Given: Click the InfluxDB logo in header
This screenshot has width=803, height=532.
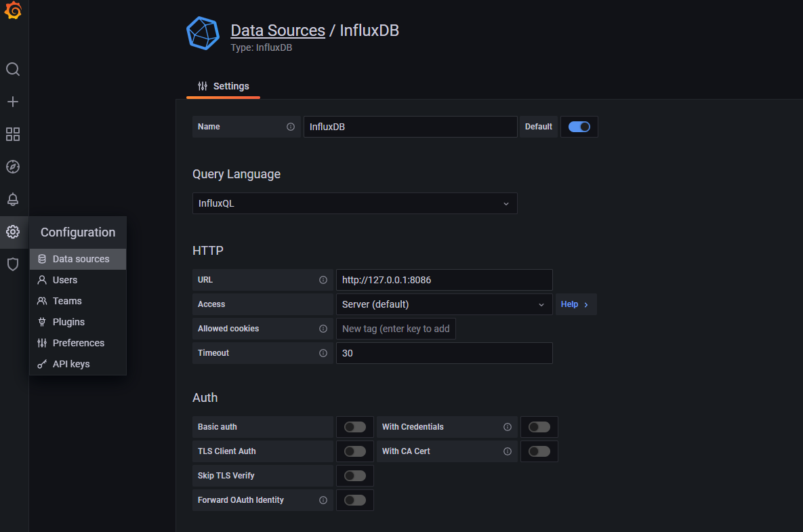Looking at the screenshot, I should (x=203, y=33).
